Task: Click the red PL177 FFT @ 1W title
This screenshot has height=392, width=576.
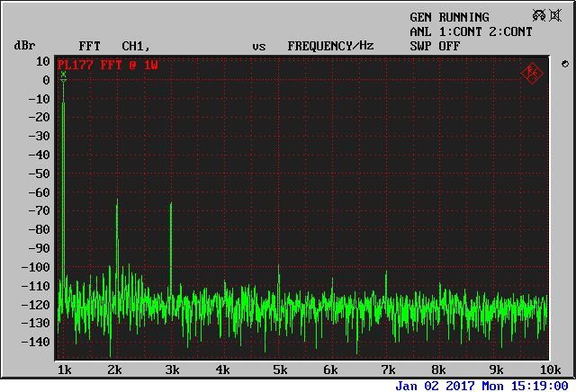Action: 107,66
